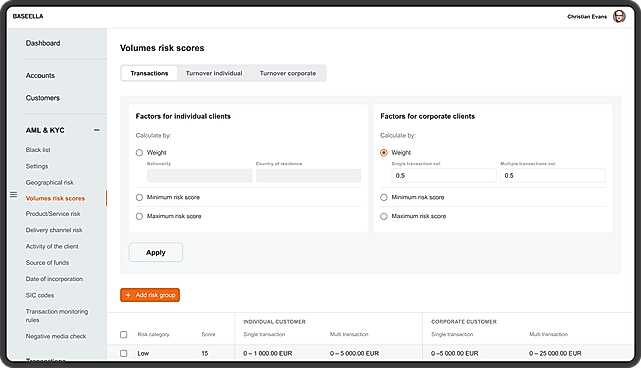Click the Score column header
641x368 pixels.
[x=208, y=334]
